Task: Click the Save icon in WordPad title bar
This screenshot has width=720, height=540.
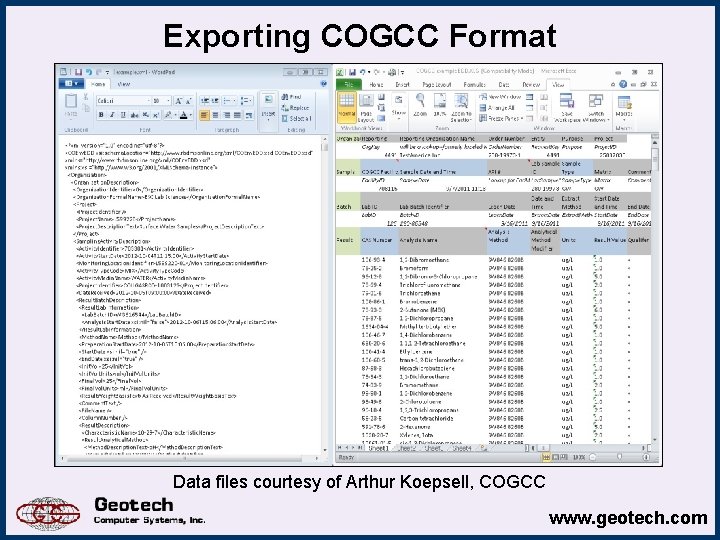Action: (79, 72)
